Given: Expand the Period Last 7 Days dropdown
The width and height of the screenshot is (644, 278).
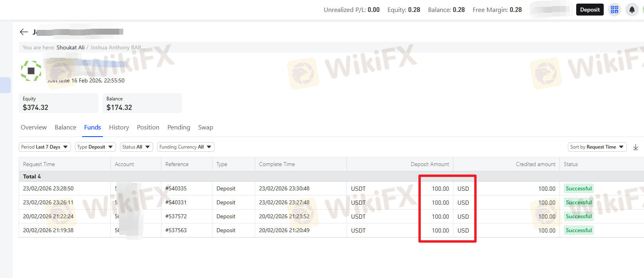Looking at the screenshot, I should click(x=45, y=147).
